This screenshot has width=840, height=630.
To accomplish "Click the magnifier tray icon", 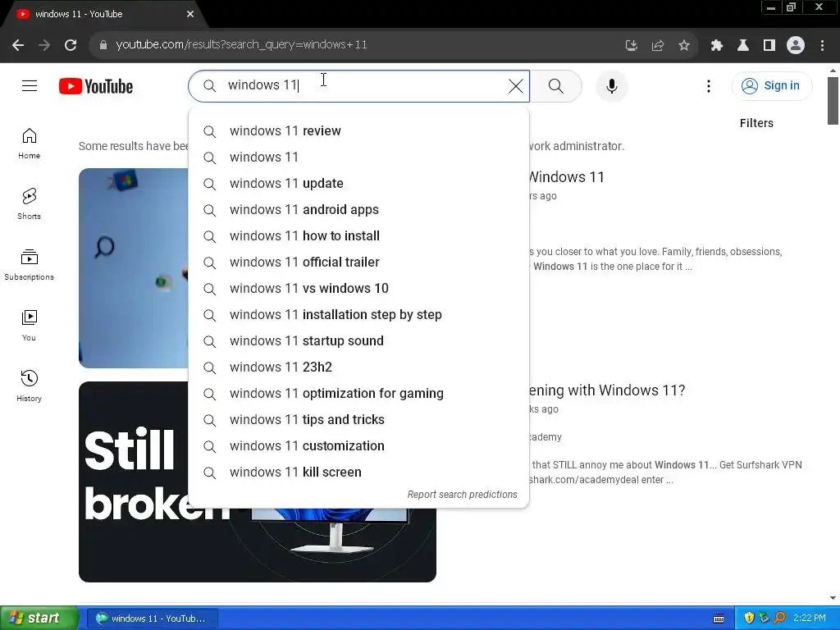I will click(779, 618).
